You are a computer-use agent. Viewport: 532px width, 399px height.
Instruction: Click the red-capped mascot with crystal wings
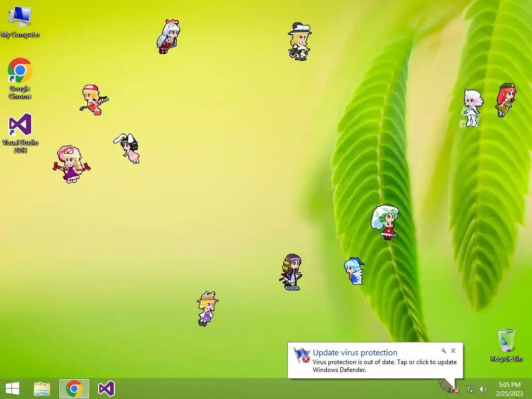coord(94,100)
